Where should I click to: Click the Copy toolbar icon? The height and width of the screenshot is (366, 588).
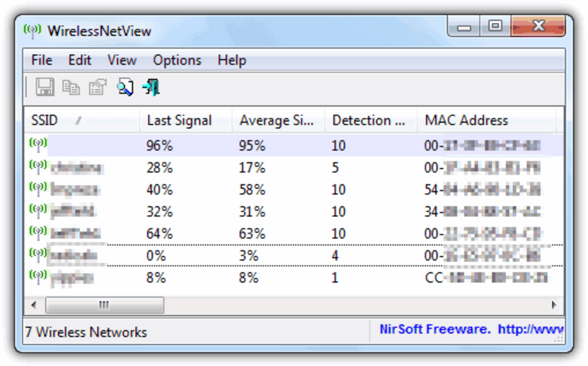tap(70, 87)
